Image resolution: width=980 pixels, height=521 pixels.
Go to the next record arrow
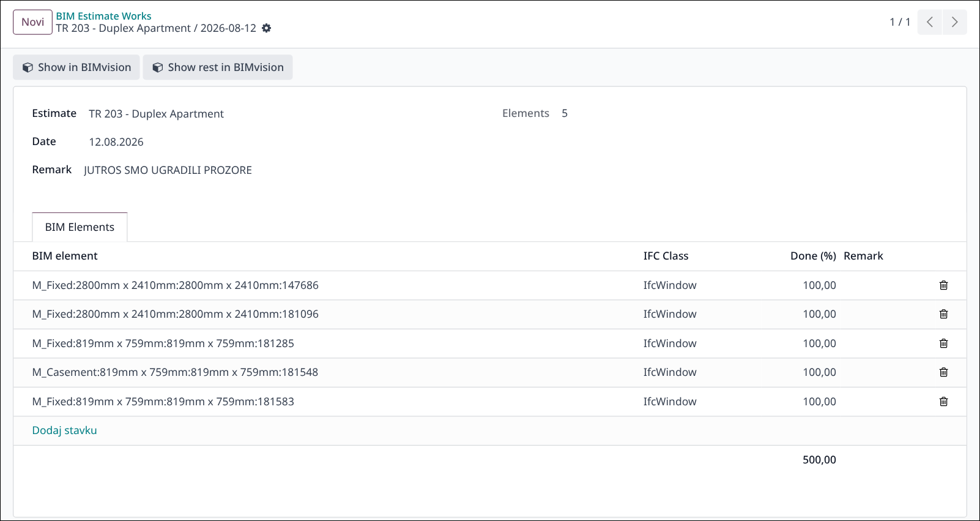[955, 22]
